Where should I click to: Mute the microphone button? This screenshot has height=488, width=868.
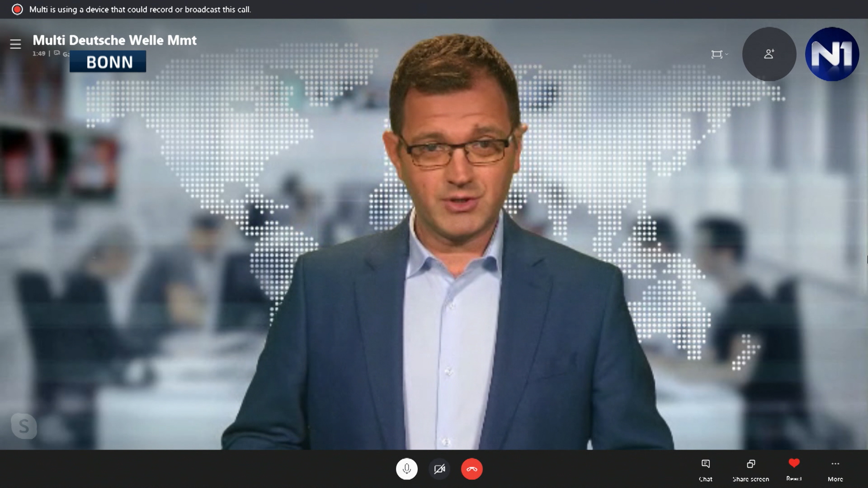click(406, 469)
